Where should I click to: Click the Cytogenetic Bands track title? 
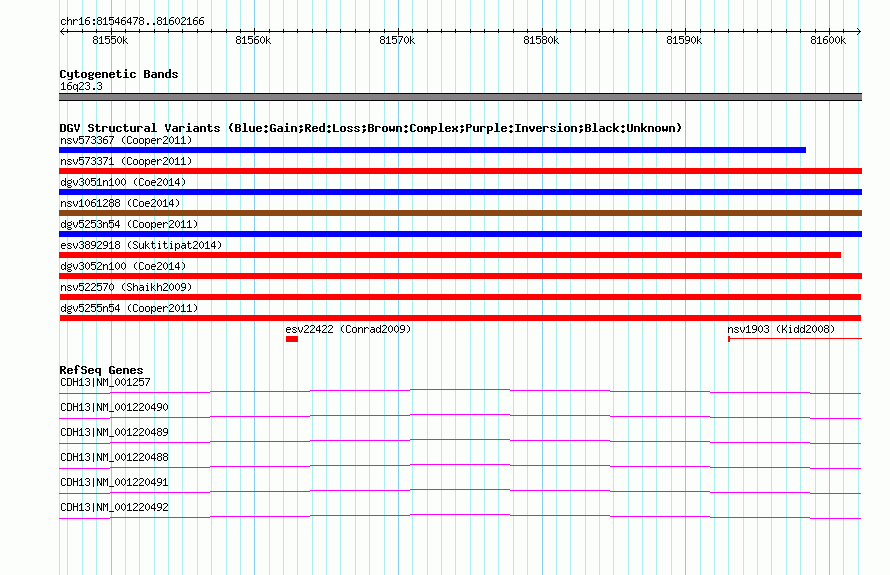(x=119, y=74)
